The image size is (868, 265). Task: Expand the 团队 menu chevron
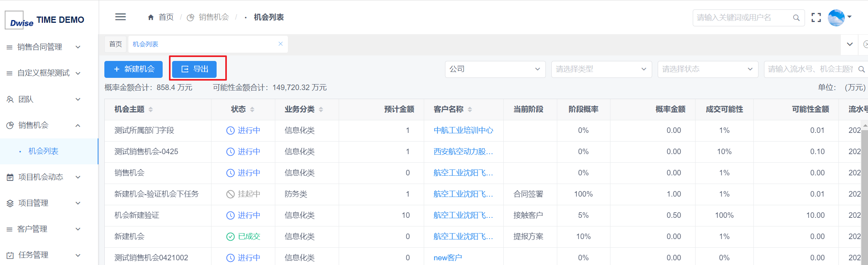pyautogui.click(x=78, y=99)
